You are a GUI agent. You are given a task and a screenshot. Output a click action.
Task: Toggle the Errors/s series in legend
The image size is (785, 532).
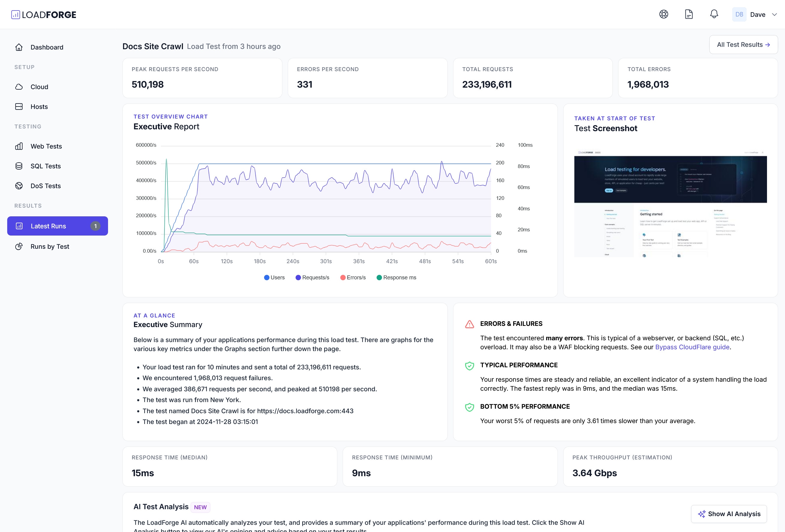click(x=353, y=277)
